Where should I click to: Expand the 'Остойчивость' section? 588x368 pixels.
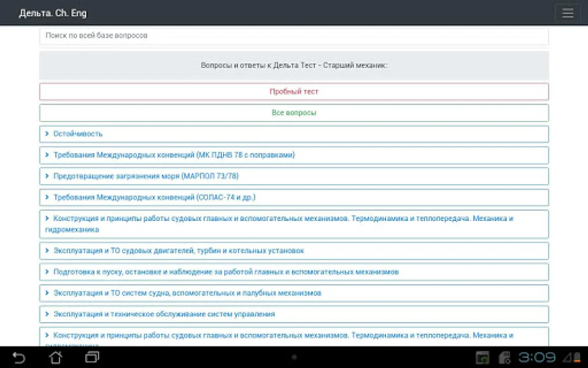coord(294,134)
